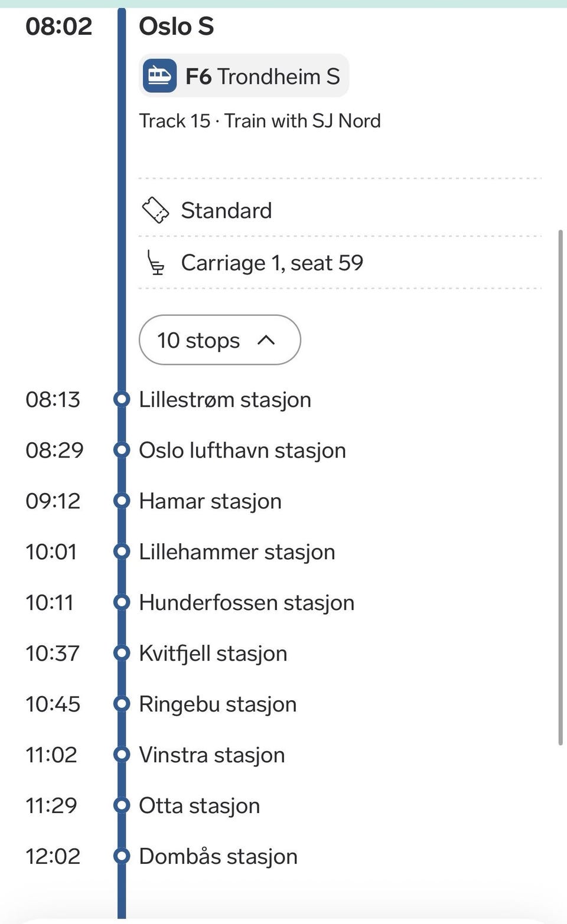Click the Ringebu stasjon stop marker
Screen dimensions: 567x924
pos(121,704)
